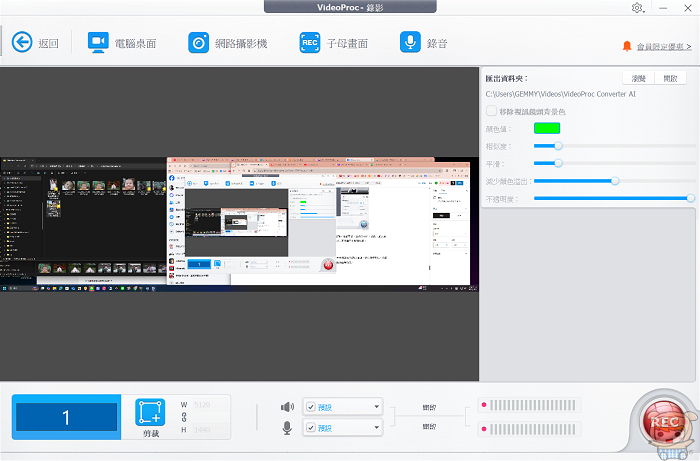Image resolution: width=700 pixels, height=461 pixels.
Task: Click the 開啟 open folder button
Action: tap(669, 78)
